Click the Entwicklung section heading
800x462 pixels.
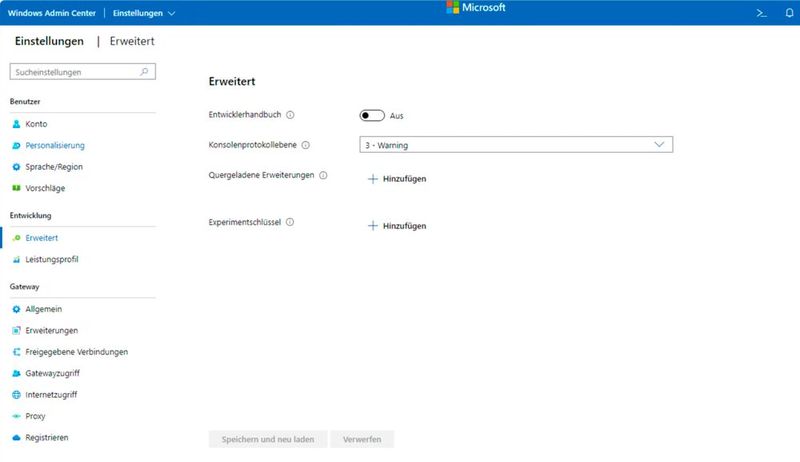point(31,216)
